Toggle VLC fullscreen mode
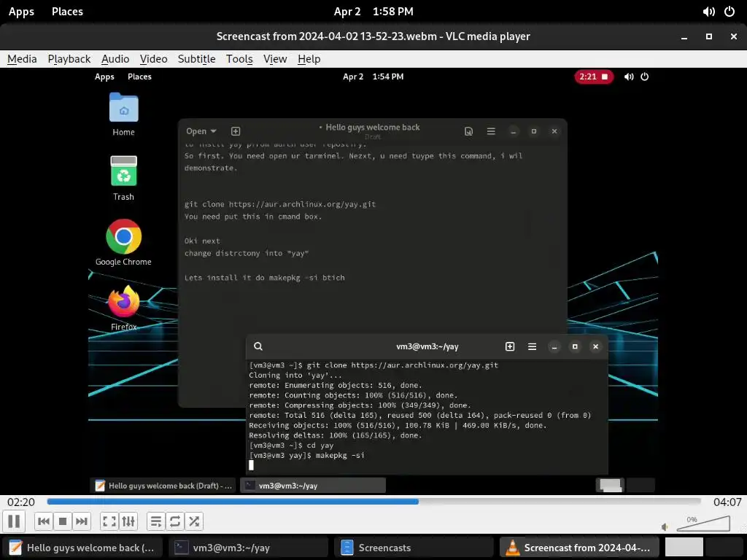 109,521
